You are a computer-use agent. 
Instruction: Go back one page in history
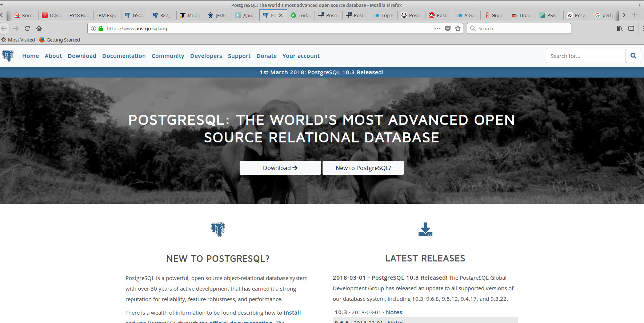coord(4,28)
